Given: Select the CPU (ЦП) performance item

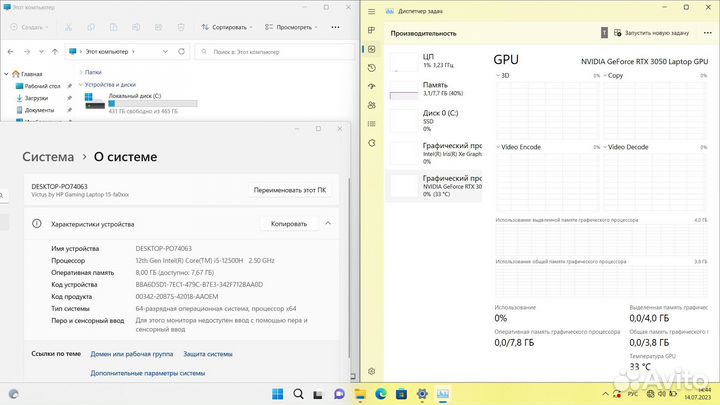Looking at the screenshot, I should pyautogui.click(x=435, y=61).
